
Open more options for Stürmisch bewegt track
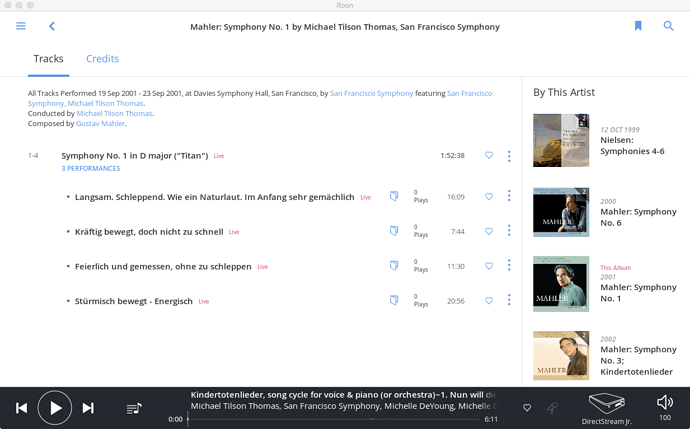point(509,300)
